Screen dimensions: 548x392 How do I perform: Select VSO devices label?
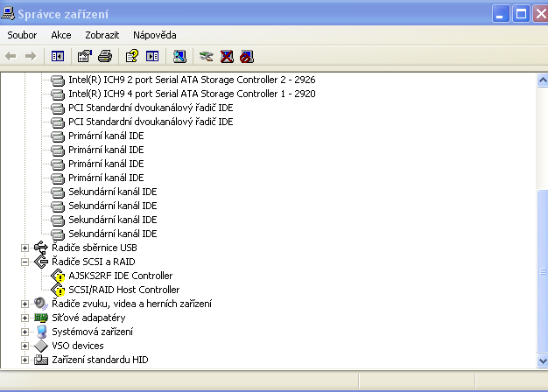(78, 346)
